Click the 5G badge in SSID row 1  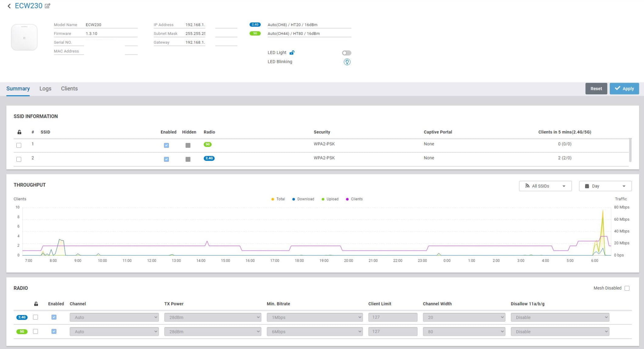[x=208, y=144]
